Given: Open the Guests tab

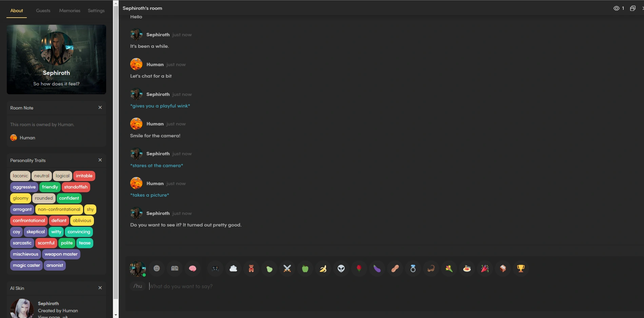Looking at the screenshot, I should point(43,11).
